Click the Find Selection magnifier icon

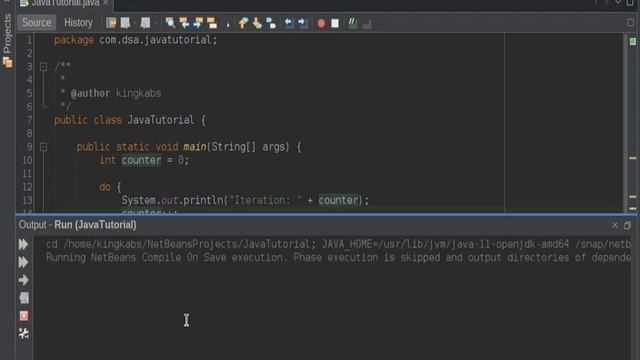click(170, 23)
